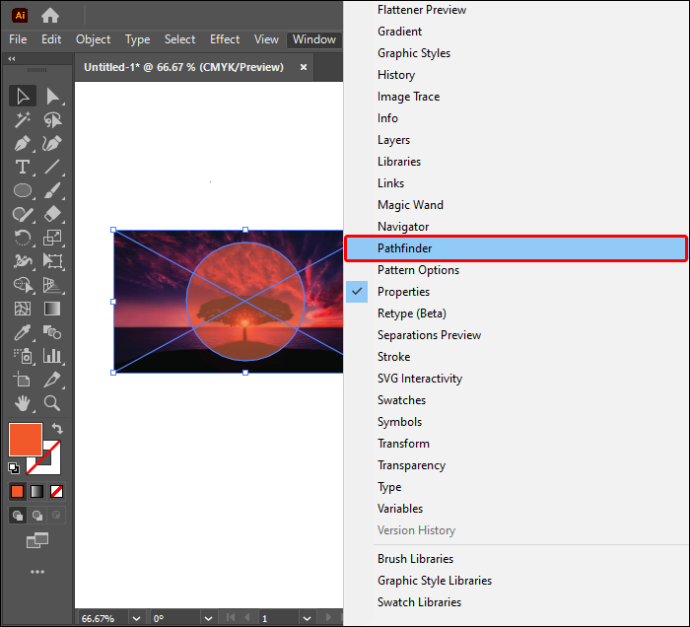Screen dimensions: 690x627
Task: Select the Zoom tool magnifier
Action: click(52, 403)
